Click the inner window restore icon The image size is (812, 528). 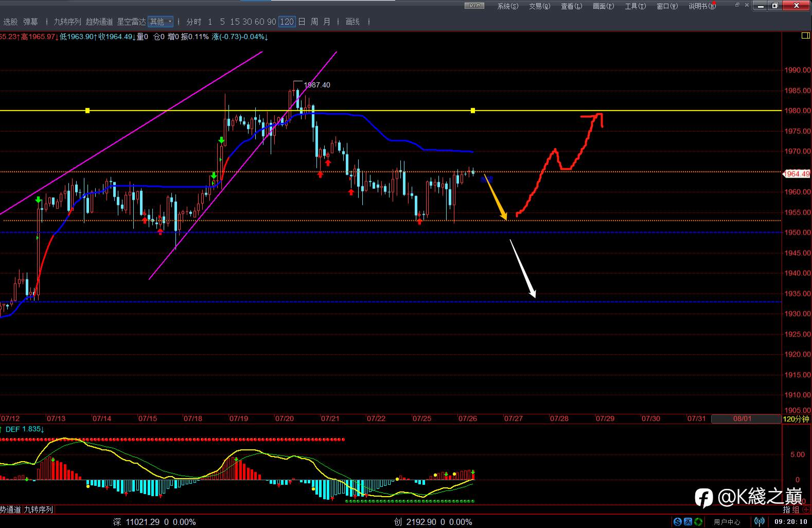pos(737,5)
